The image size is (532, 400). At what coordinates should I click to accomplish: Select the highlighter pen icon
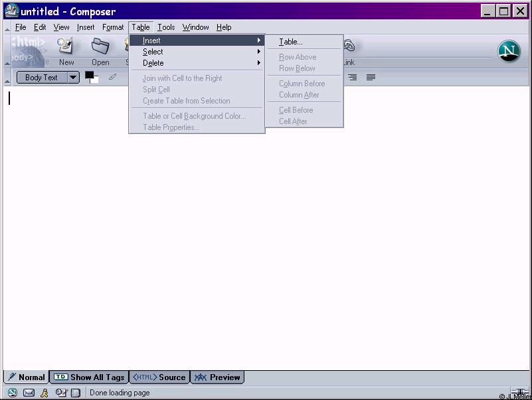(x=112, y=77)
